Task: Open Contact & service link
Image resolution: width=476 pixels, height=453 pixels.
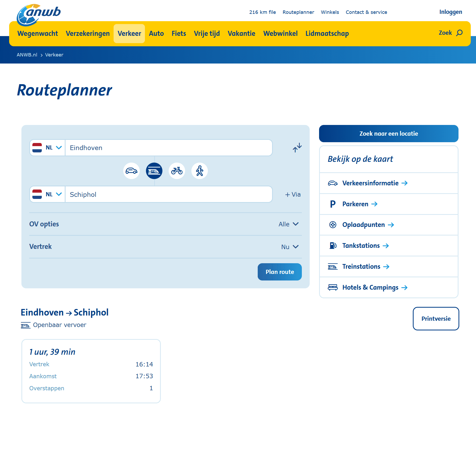Action: (366, 12)
